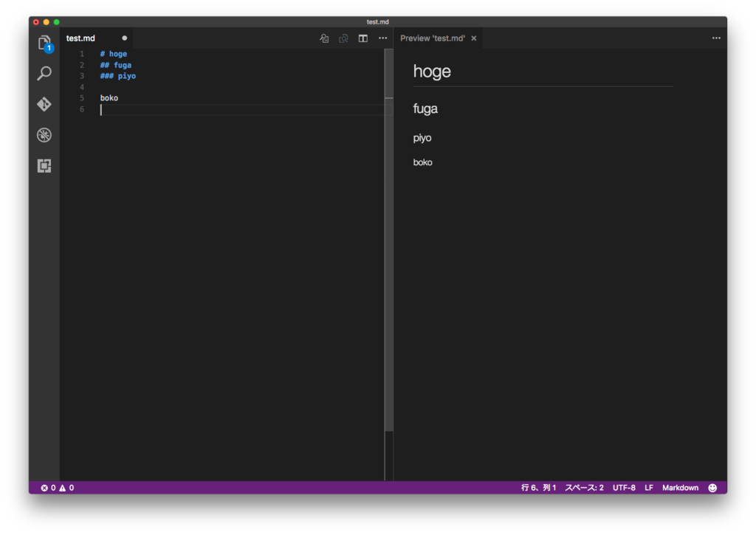Click the warnings count in status bar
The width and height of the screenshot is (756, 535).
click(x=66, y=488)
